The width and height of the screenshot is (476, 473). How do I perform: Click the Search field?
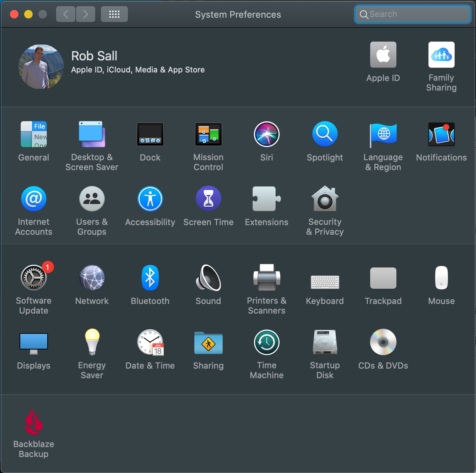click(413, 14)
